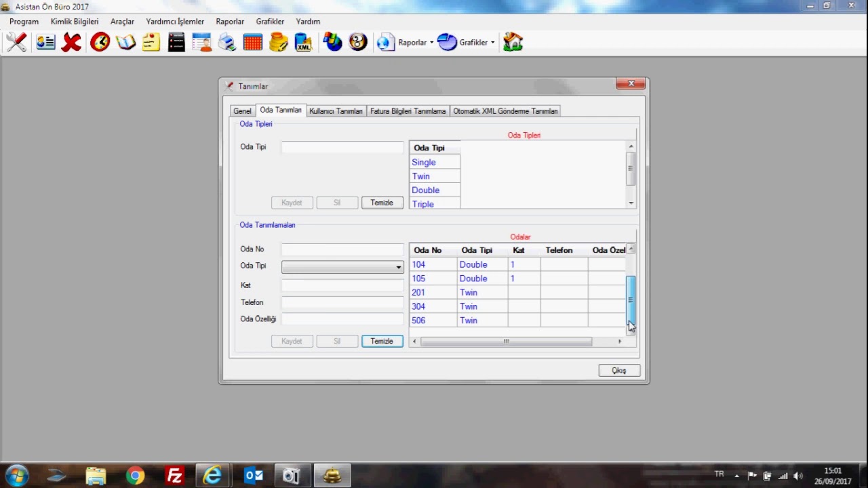This screenshot has height=488, width=868.
Task: Click Temizle button in Oda Tanımlamaları section
Action: [382, 341]
